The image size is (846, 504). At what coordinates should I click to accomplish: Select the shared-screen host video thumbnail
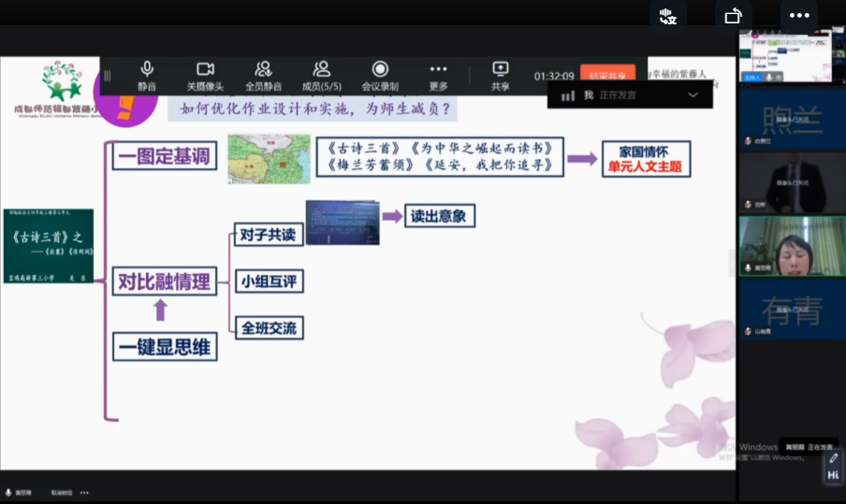792,56
